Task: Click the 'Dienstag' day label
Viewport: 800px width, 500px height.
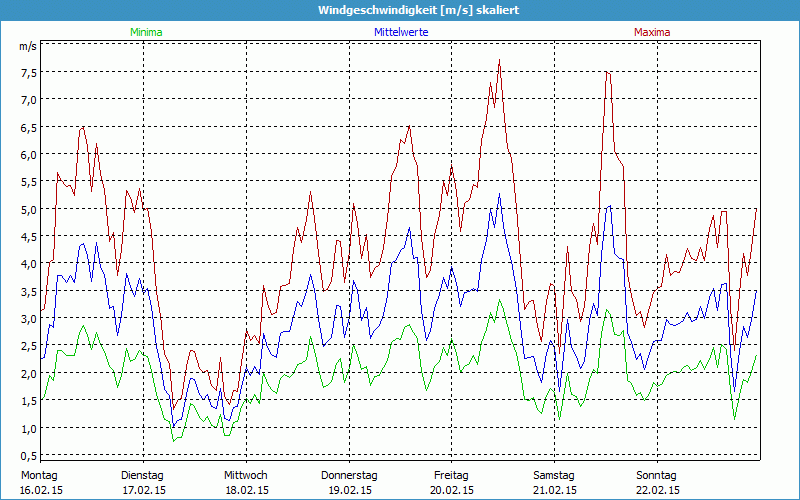Action: coord(142,476)
